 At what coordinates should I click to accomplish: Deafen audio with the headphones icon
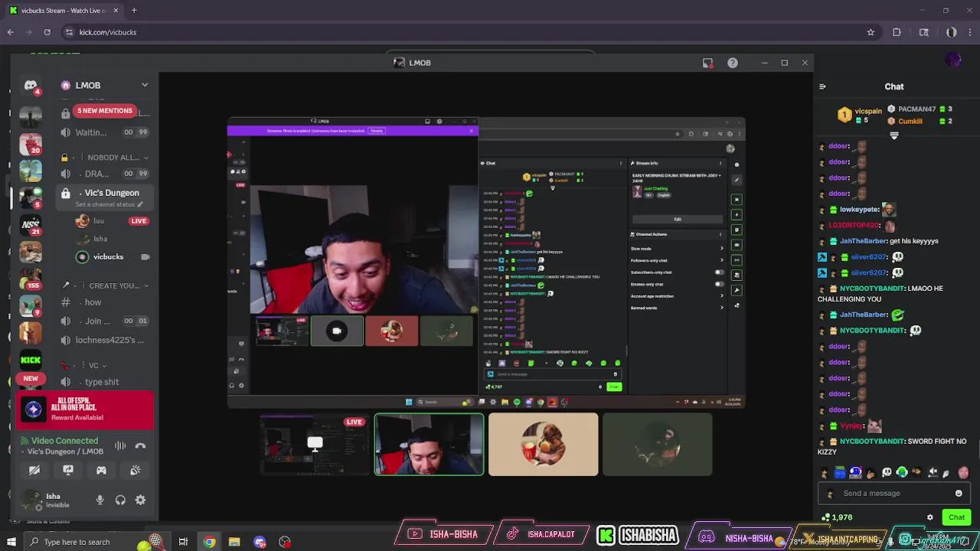[120, 500]
